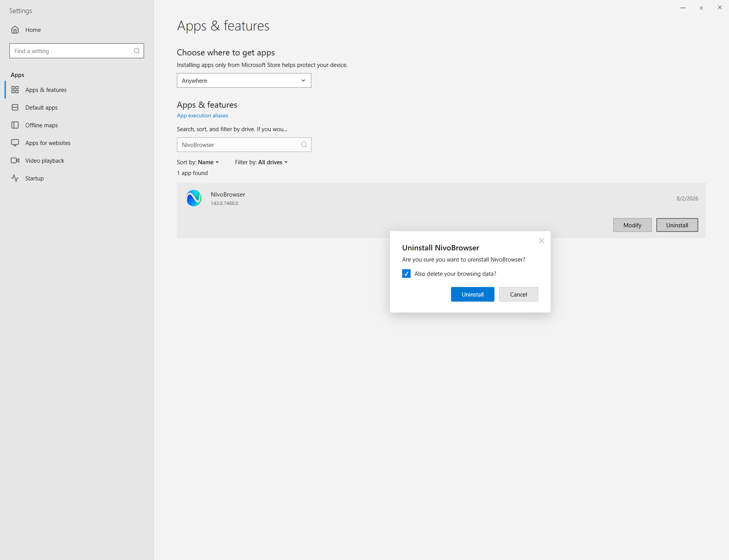
Task: Select the Startup pulse icon
Action: (15, 178)
